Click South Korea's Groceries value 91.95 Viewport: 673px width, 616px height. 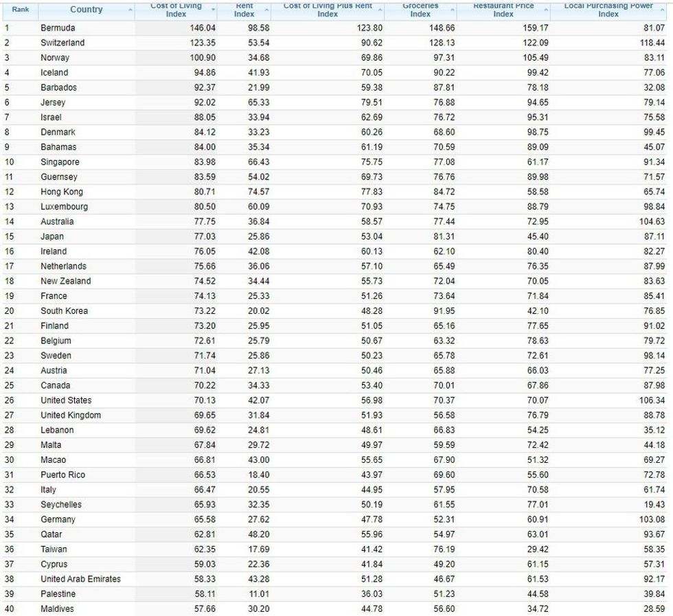(x=442, y=311)
